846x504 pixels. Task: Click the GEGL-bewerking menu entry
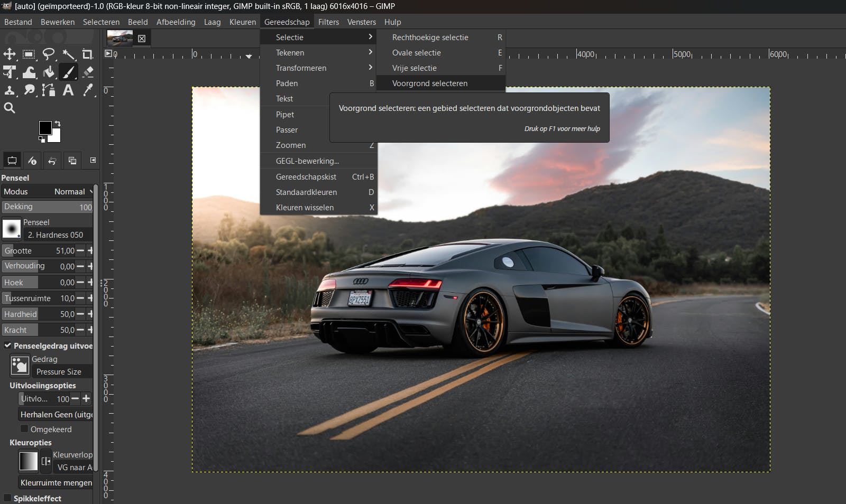pyautogui.click(x=307, y=161)
